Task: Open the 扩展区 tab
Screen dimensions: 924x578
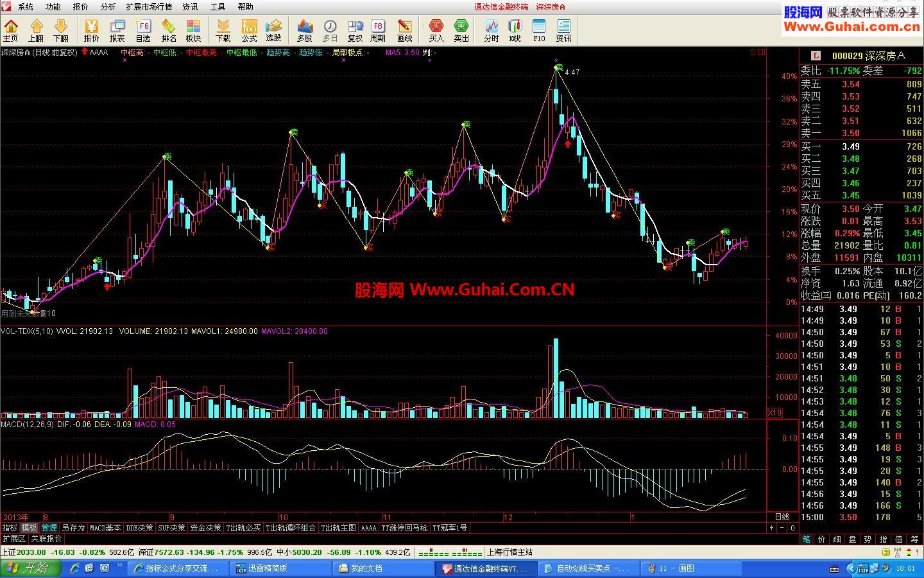Action: [13, 539]
